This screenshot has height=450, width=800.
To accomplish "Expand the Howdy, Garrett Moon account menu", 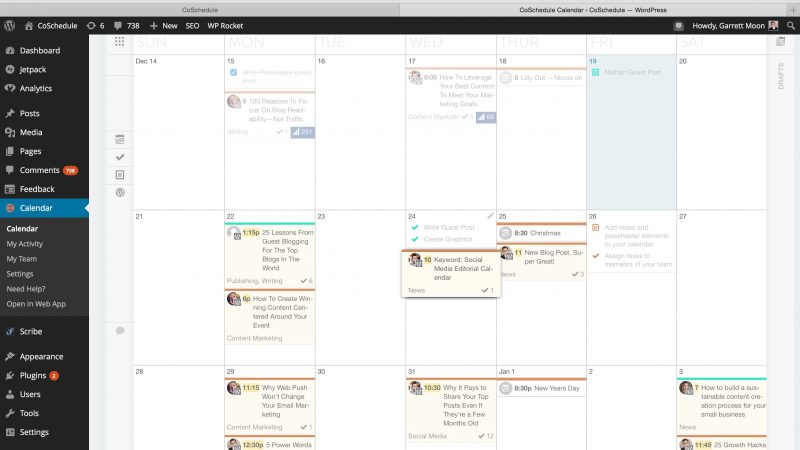I will click(x=728, y=24).
